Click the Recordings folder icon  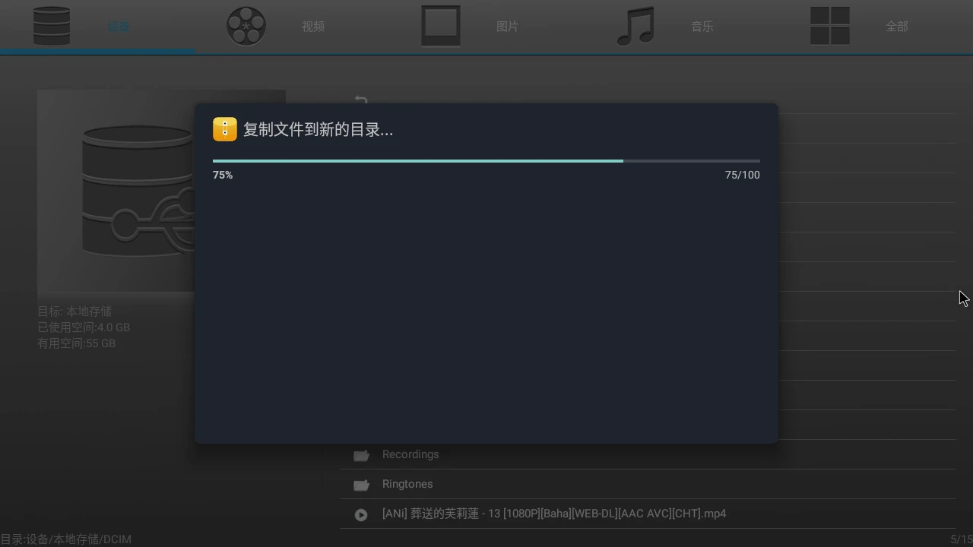click(x=361, y=456)
